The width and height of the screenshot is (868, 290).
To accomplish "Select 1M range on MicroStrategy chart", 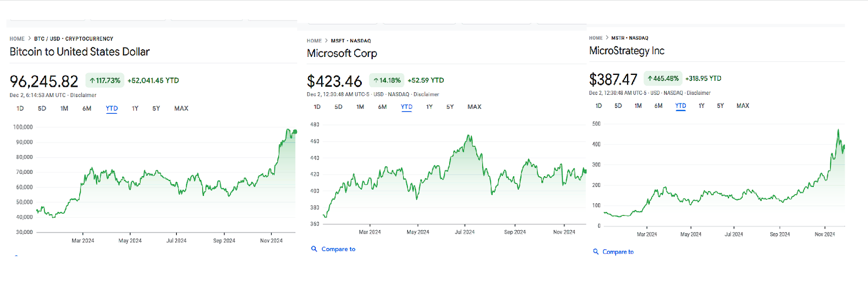I will (x=638, y=106).
